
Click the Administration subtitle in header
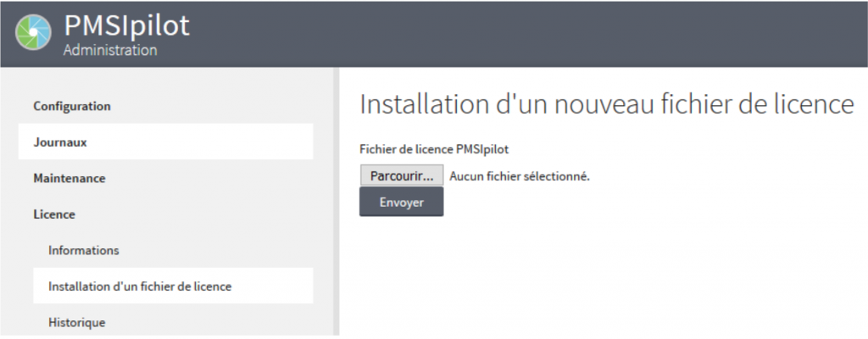coord(110,50)
